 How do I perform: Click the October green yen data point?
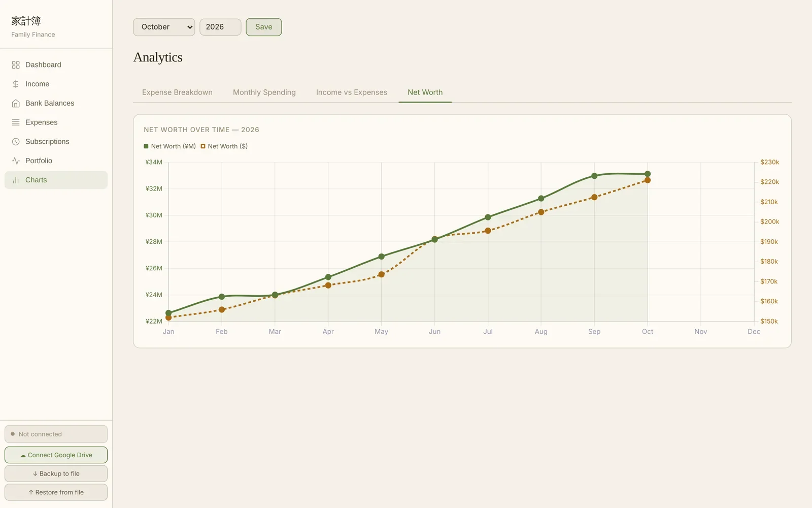coord(648,174)
